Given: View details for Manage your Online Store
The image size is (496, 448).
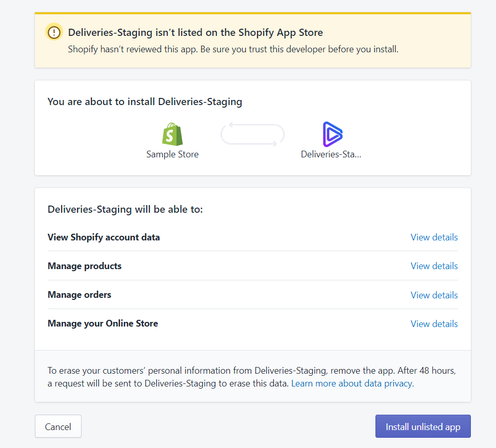Looking at the screenshot, I should click(434, 324).
